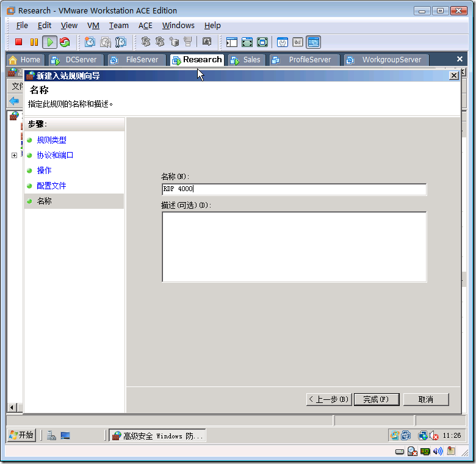Go to the 操作 step
476x464 pixels.
click(44, 170)
